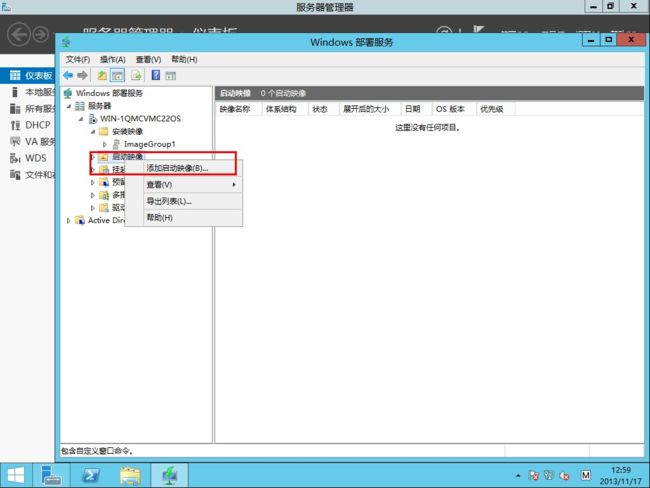Collapse the WIN-1QMCVMC22OS tree node
650x488 pixels.
81,119
